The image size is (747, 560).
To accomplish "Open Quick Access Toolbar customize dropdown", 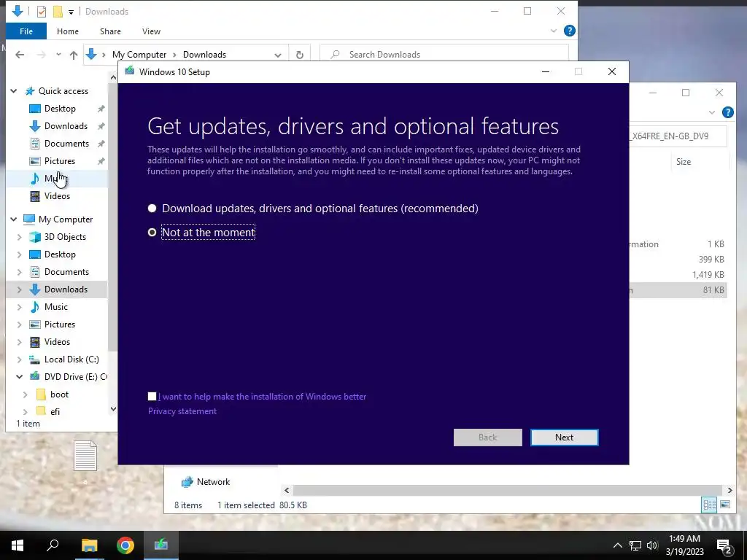I will (71, 12).
